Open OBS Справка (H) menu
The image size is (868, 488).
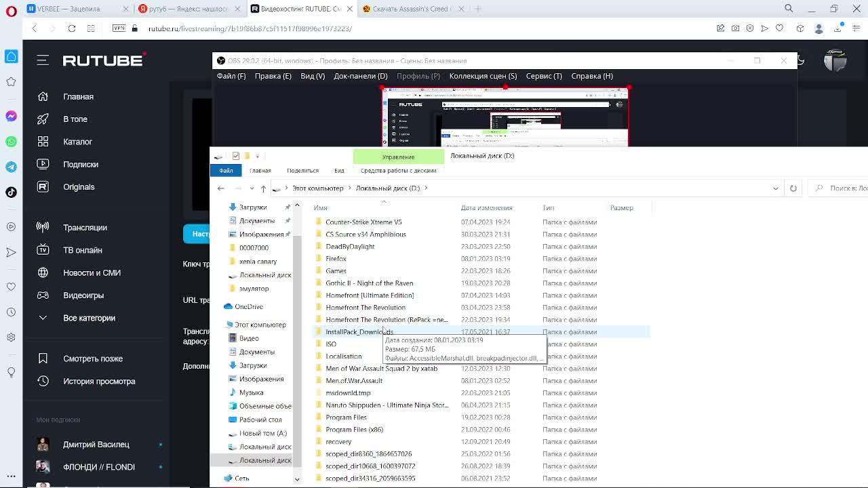(x=592, y=76)
